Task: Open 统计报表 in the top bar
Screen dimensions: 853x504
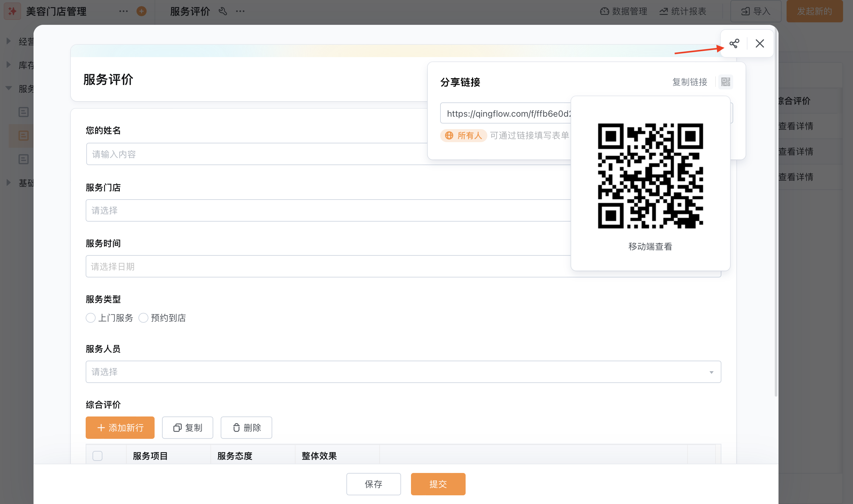Action: [x=683, y=11]
